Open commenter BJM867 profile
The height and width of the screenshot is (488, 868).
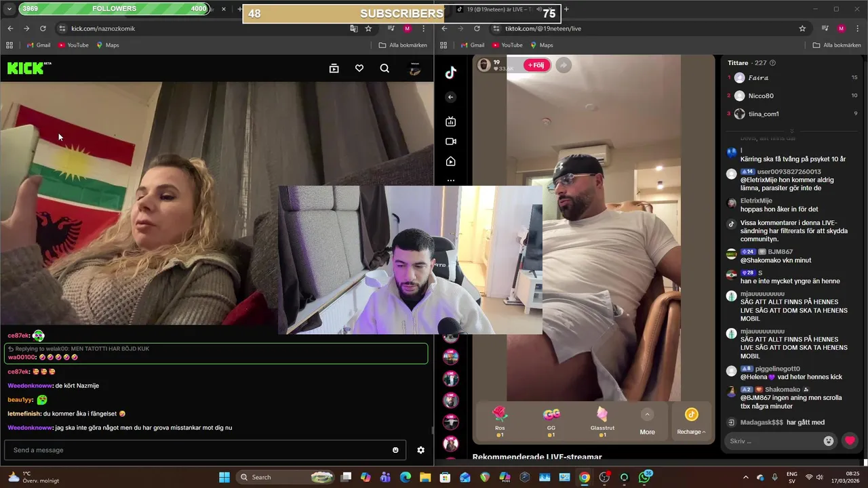point(780,251)
